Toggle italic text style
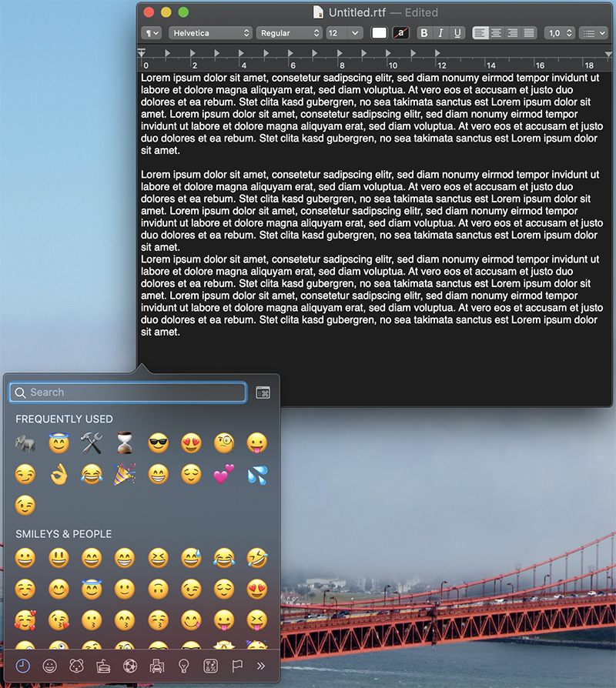The height and width of the screenshot is (688, 616). [440, 33]
